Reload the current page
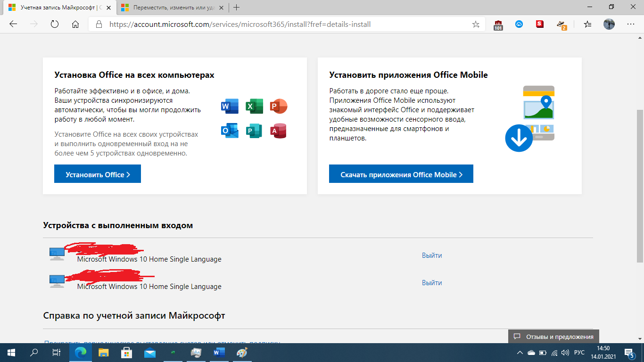Viewport: 644px width, 362px height. coord(54,24)
